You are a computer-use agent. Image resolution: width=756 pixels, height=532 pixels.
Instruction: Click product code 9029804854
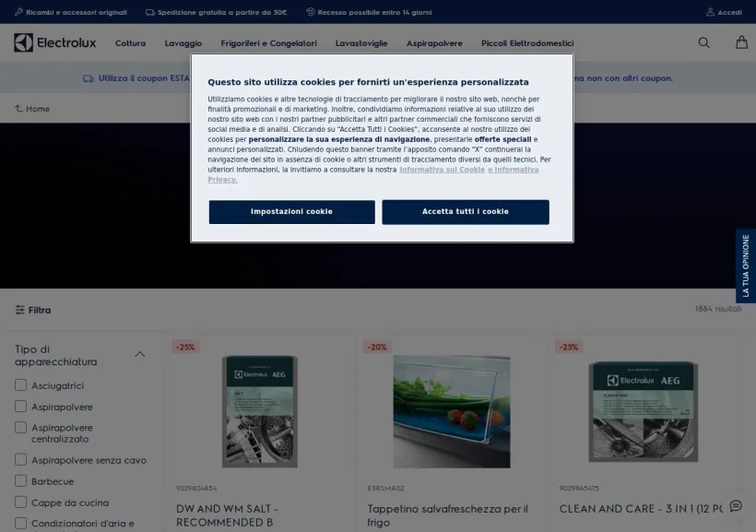coord(196,488)
